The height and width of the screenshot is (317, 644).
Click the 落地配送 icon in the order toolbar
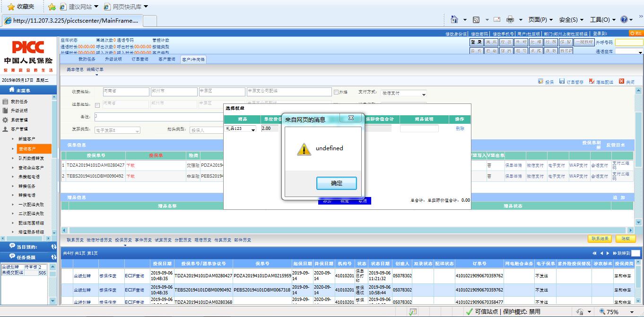[x=592, y=82]
